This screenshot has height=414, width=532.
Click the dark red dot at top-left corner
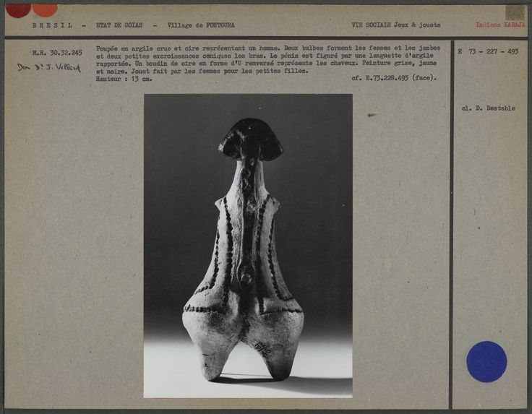18,9
